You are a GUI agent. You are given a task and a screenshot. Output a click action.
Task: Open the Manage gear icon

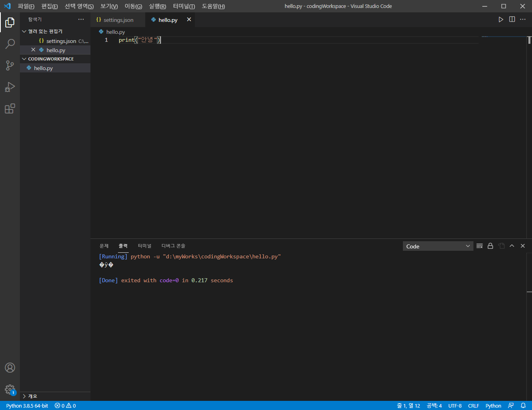10,389
